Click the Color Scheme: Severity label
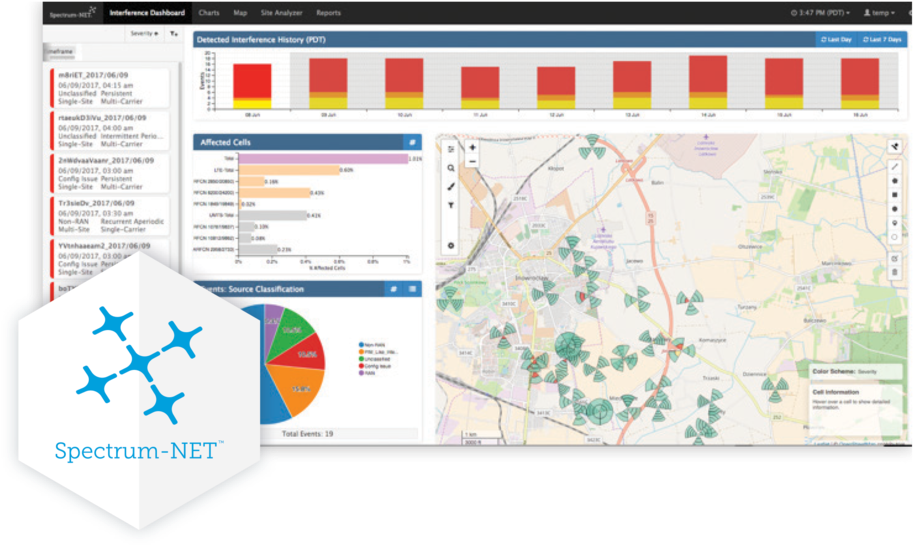913x545 pixels. 843,371
